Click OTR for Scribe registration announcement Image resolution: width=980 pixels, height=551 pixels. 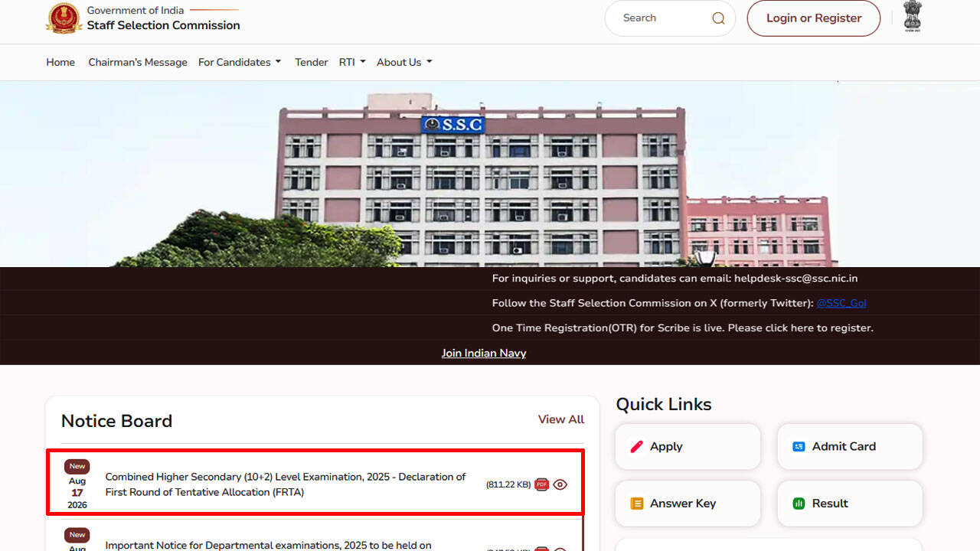[x=682, y=328]
